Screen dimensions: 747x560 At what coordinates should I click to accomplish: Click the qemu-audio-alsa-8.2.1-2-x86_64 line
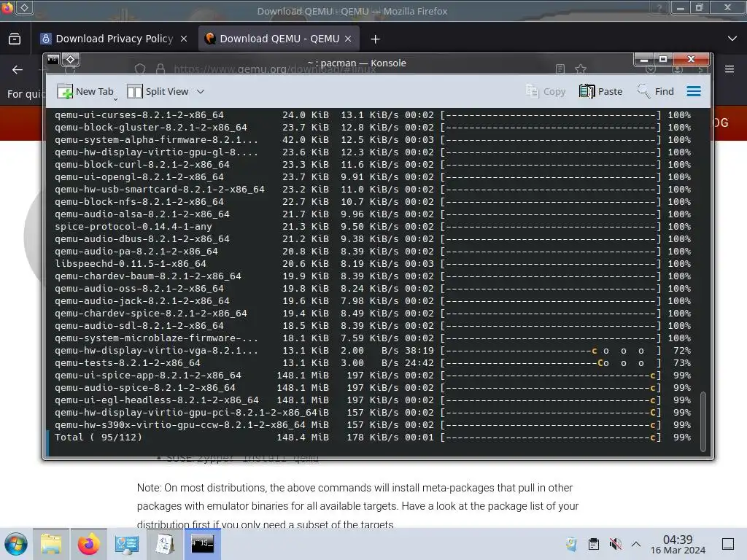point(372,214)
